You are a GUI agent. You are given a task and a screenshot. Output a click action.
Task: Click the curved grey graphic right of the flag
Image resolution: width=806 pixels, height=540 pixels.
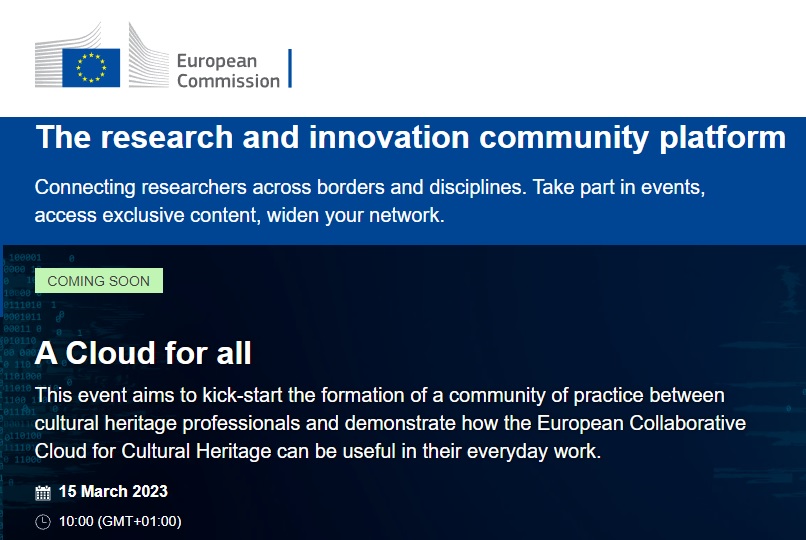point(148,55)
